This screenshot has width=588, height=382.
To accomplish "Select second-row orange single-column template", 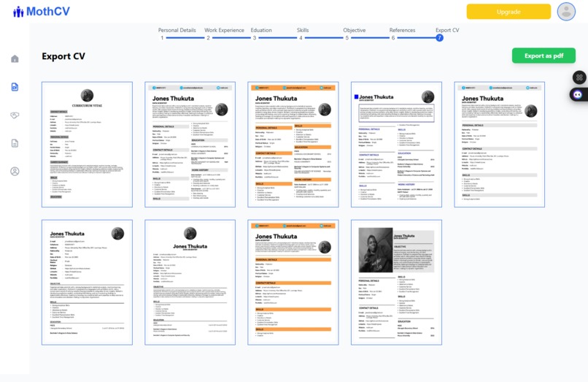I will (x=293, y=282).
